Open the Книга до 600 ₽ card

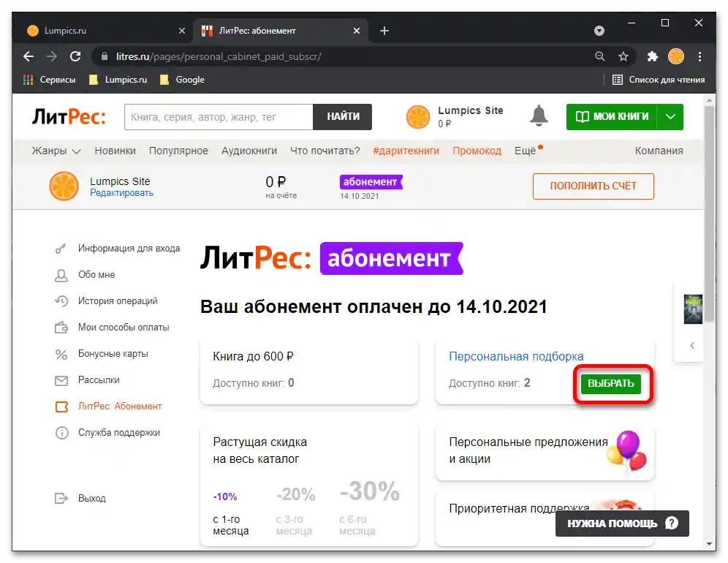pos(308,371)
